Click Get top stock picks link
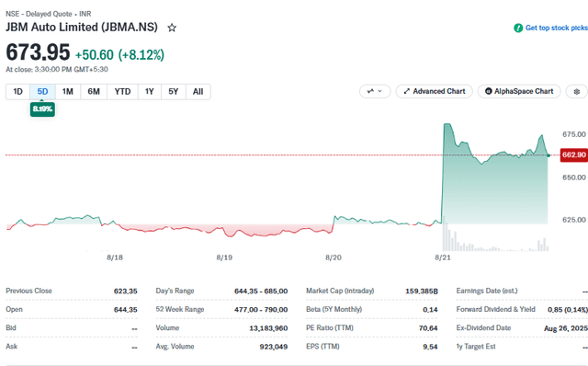The height and width of the screenshot is (366, 588). coord(557,28)
